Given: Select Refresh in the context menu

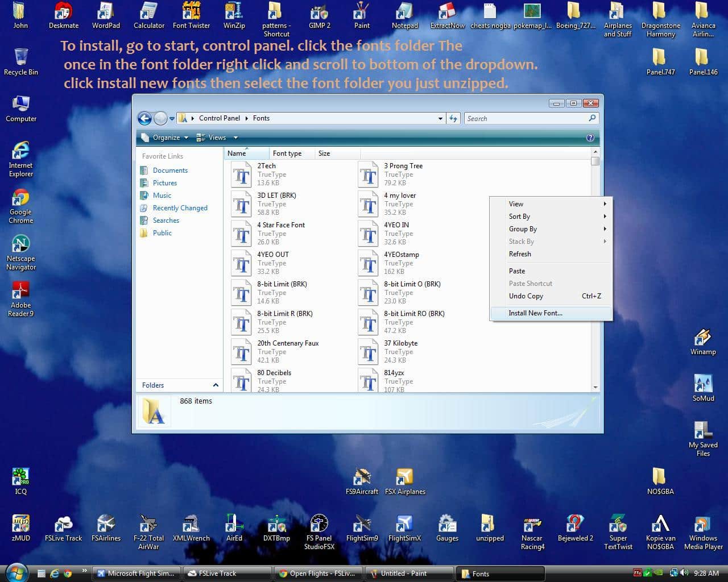Looking at the screenshot, I should tap(520, 254).
